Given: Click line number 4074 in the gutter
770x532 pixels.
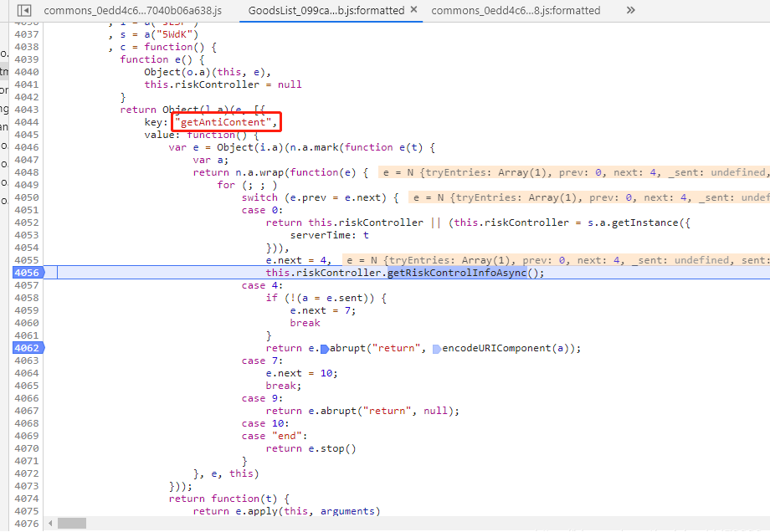Looking at the screenshot, I should coord(27,499).
